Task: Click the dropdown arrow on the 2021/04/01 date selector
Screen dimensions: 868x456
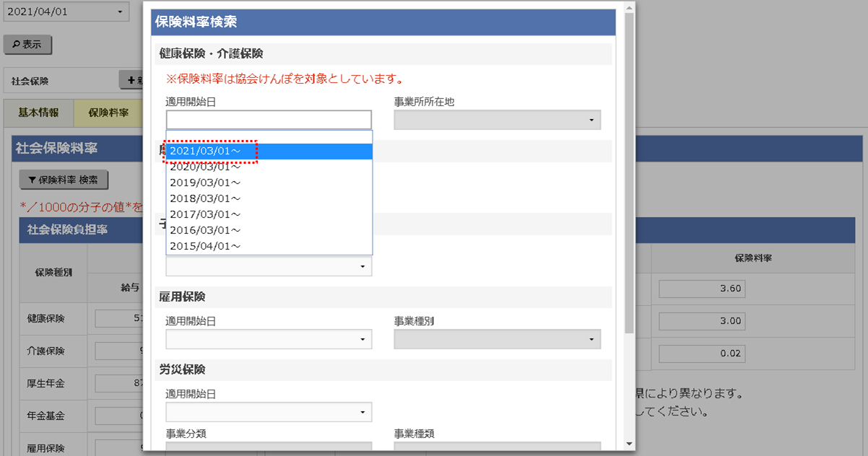Action: click(119, 11)
